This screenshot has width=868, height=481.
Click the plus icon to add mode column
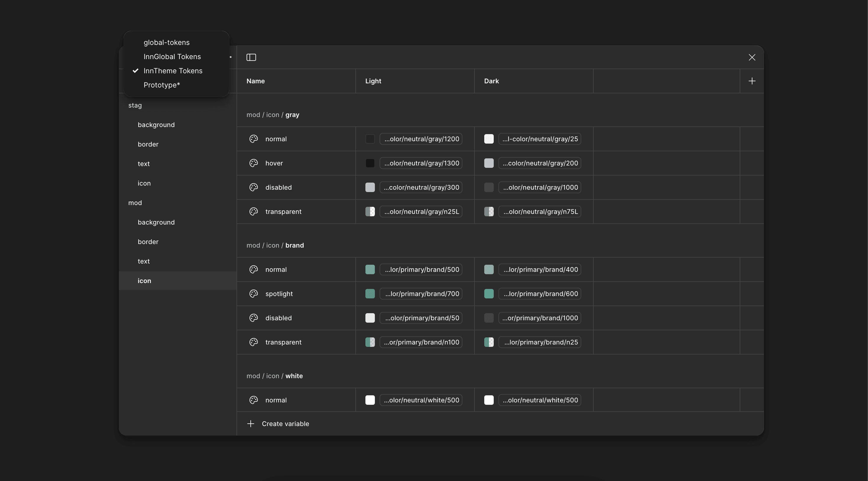(752, 81)
